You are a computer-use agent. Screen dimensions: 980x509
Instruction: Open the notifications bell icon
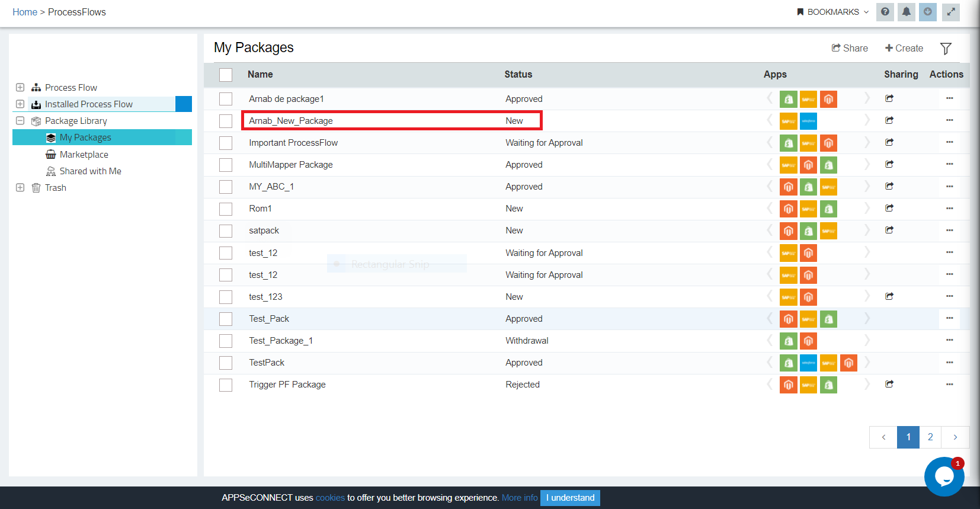pyautogui.click(x=906, y=12)
